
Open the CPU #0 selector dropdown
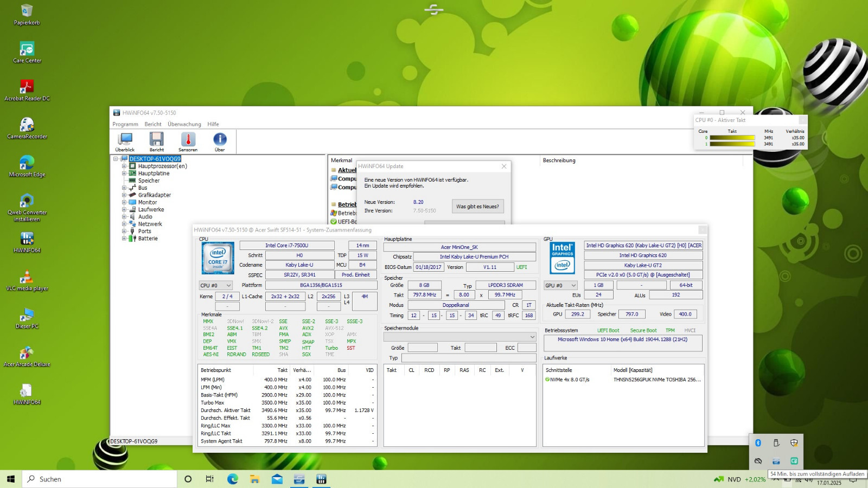tap(215, 285)
